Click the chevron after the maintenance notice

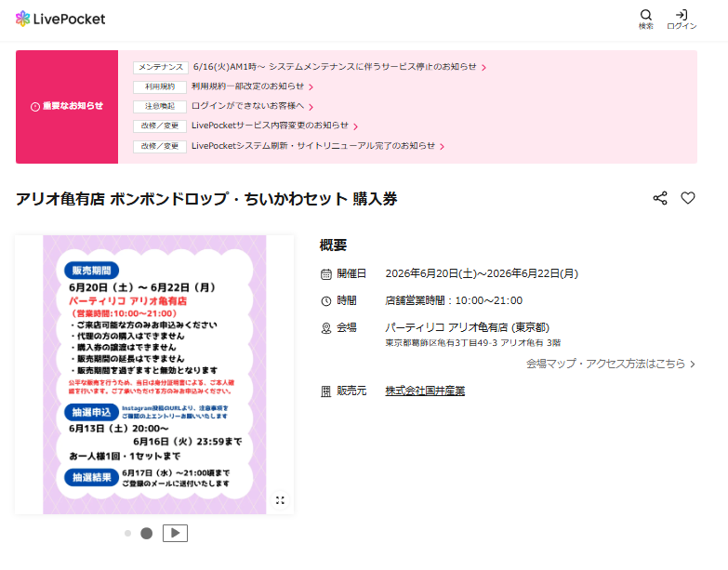(483, 68)
